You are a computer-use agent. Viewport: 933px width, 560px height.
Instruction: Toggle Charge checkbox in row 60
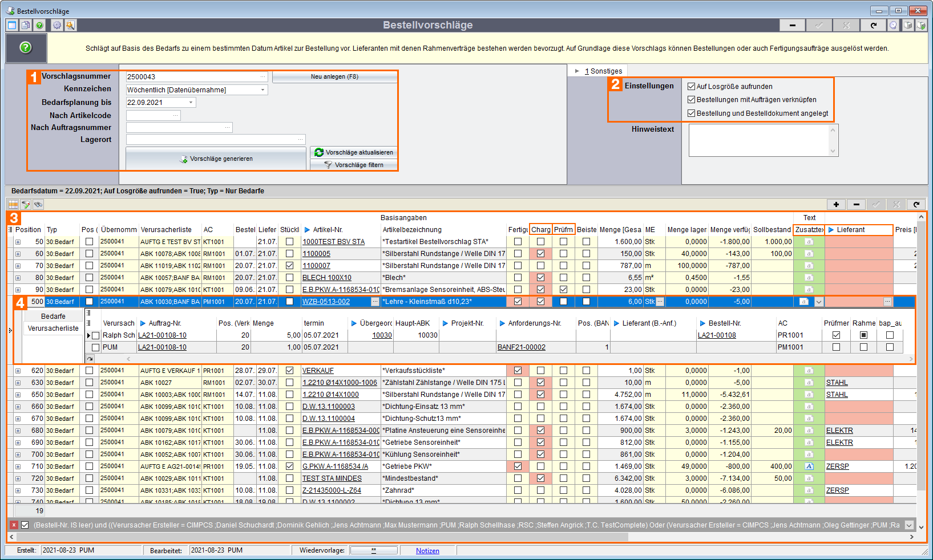coord(540,254)
